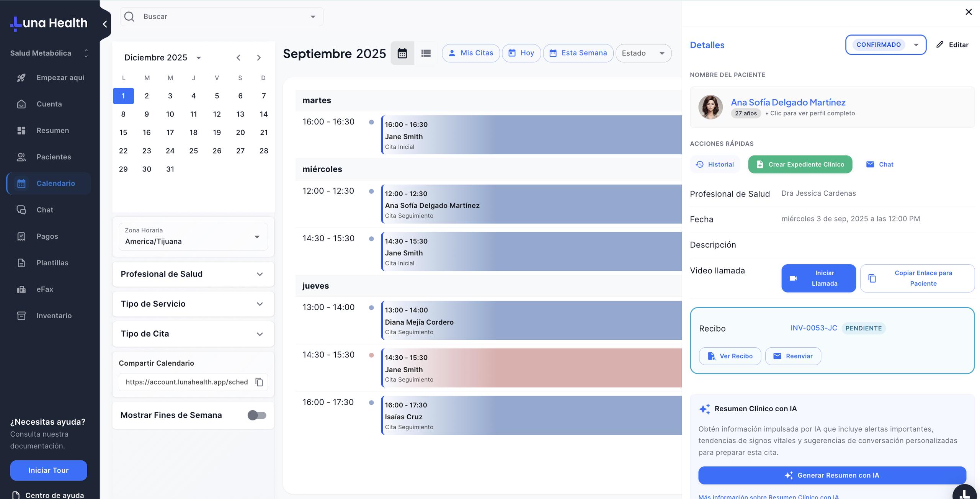Open Pacientes in the sidebar menu
Image resolution: width=980 pixels, height=499 pixels.
[54, 157]
